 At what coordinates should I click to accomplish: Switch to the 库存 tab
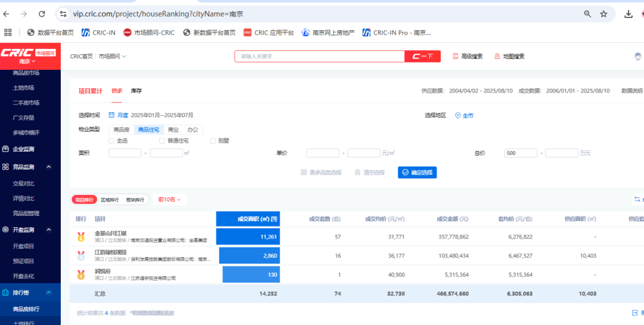136,91
